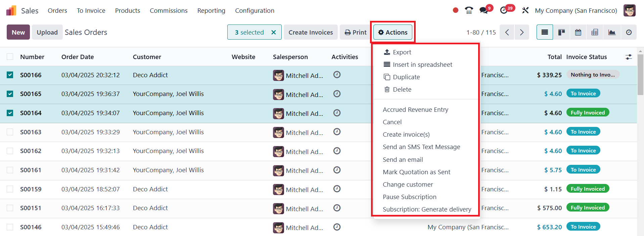Uncheck the S00166 order checkbox
The width and height of the screenshot is (644, 236).
pyautogui.click(x=10, y=75)
